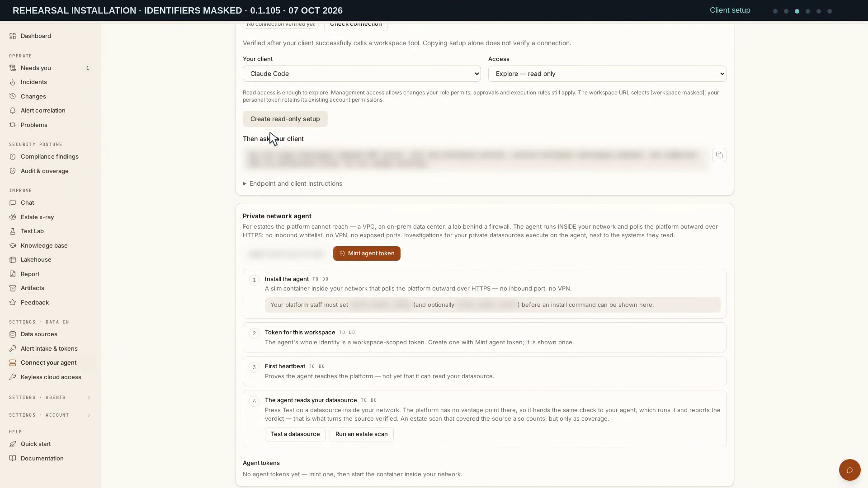Image resolution: width=868 pixels, height=488 pixels.
Task: Click the Client setup header label
Action: (730, 10)
